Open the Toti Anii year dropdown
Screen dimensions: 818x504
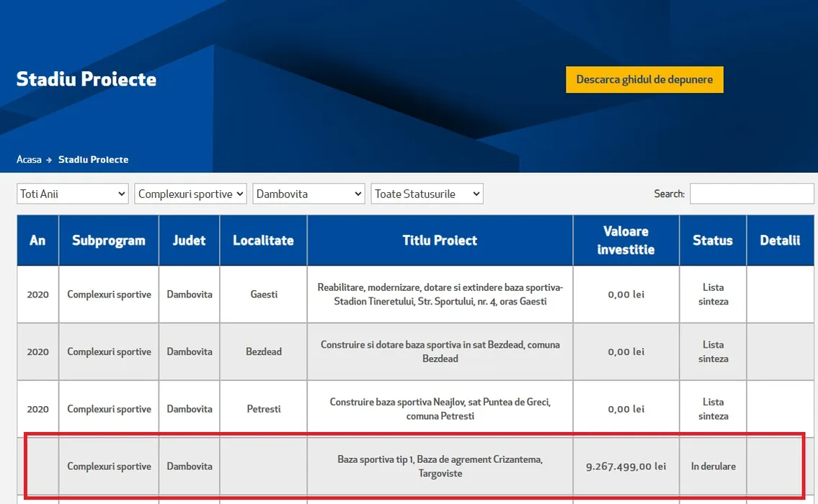72,194
